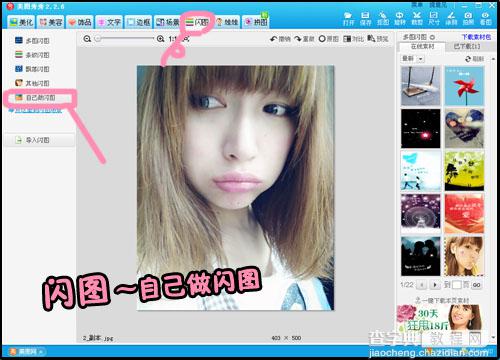Screen dimensions: 500x360
Task: Switch to the 美化 tab
Action: 21,22
